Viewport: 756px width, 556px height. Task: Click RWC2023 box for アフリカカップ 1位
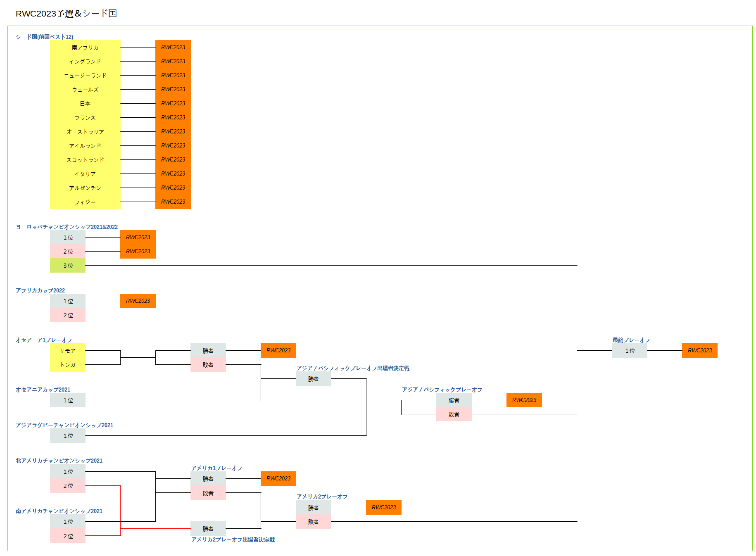[138, 301]
